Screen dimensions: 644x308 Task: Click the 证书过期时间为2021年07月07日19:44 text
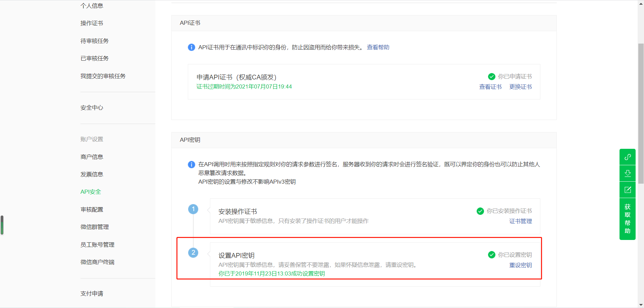pos(244,86)
